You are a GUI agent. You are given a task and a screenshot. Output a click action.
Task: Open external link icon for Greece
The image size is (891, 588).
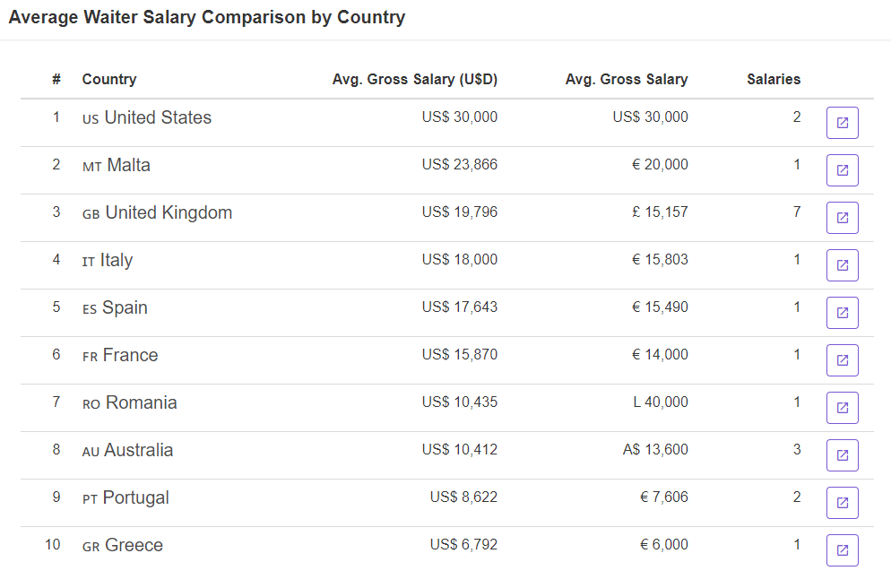842,550
